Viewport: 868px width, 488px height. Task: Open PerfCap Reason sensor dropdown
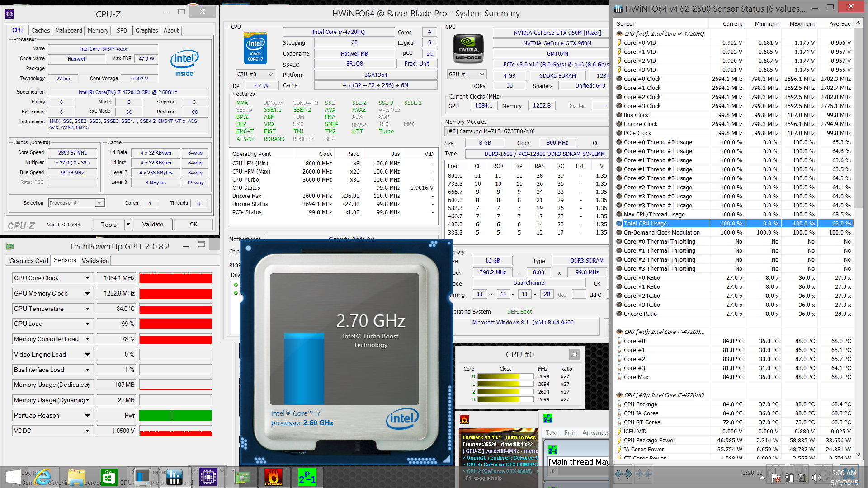(87, 416)
